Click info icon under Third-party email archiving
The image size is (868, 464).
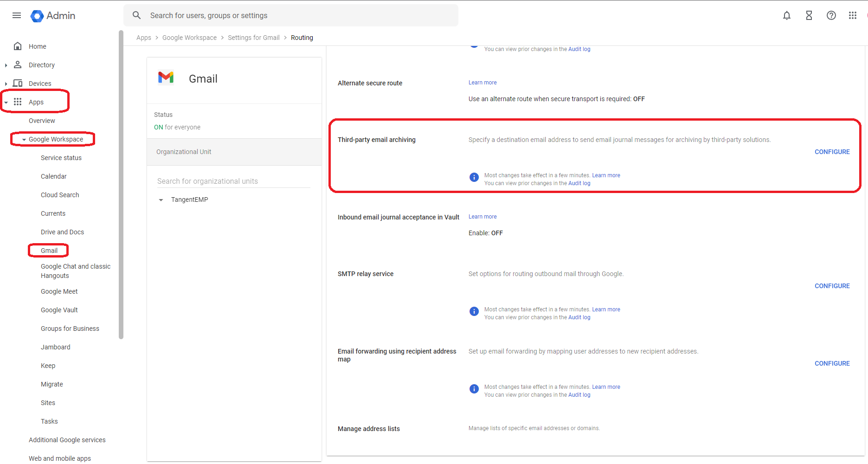(x=474, y=177)
